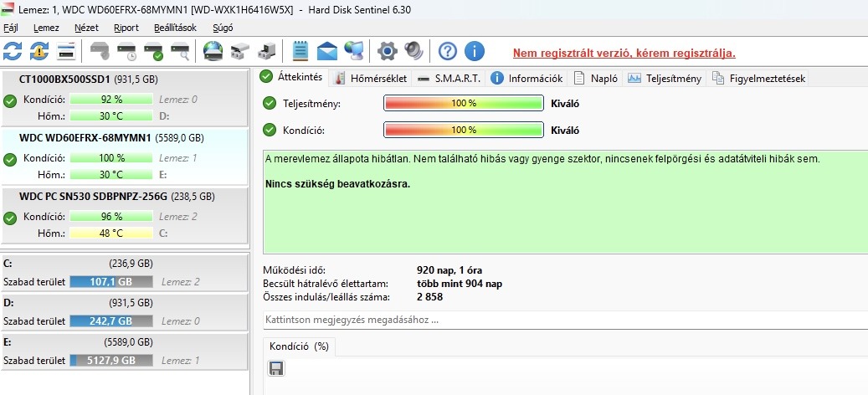Select the WDC PC SN530 SDBPNPZ-256G disk

pos(125,215)
